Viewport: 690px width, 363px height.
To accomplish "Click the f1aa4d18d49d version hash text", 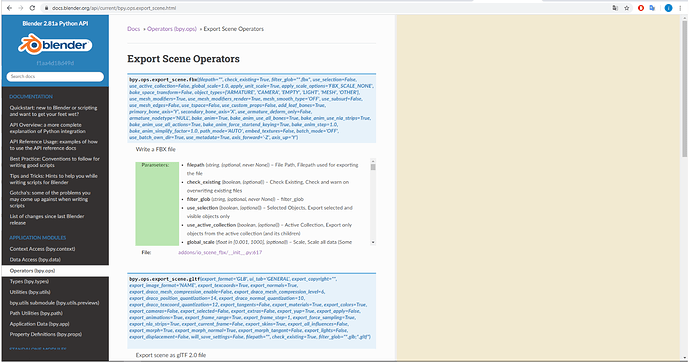I will click(x=55, y=63).
